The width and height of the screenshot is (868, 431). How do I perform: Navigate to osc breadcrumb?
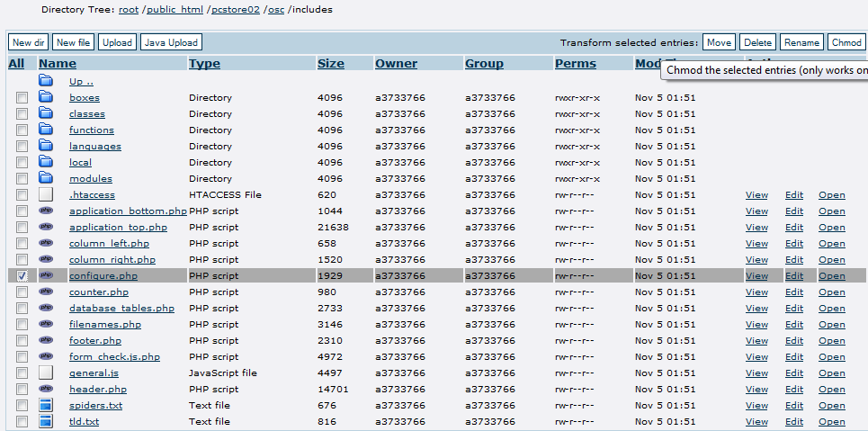click(276, 9)
